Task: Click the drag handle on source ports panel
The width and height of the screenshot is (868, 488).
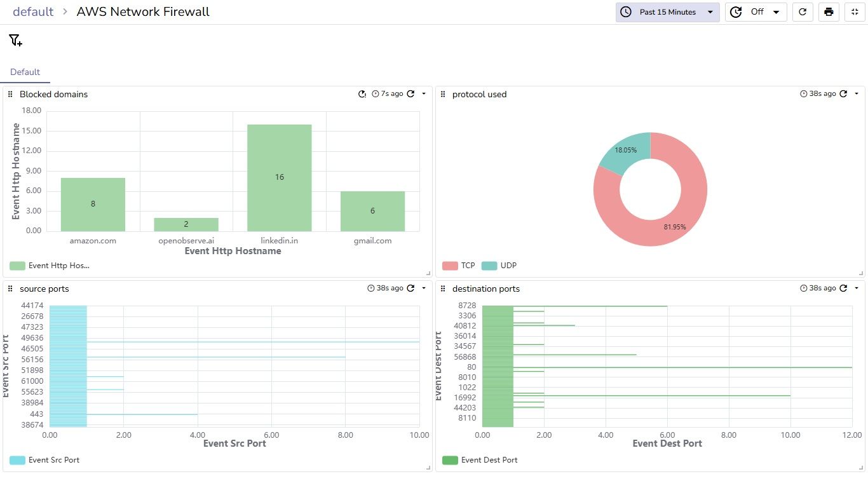Action: (10, 288)
